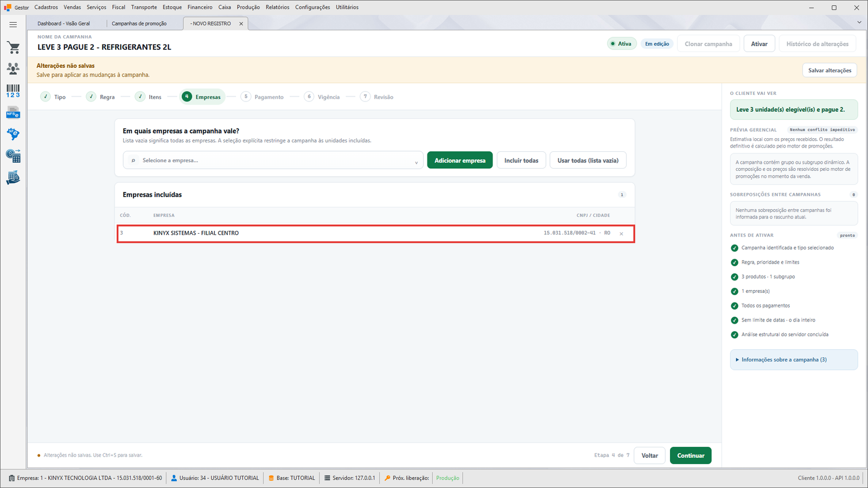Viewport: 868px width, 488px height.
Task: Open the Relatórios menu
Action: 278,7
